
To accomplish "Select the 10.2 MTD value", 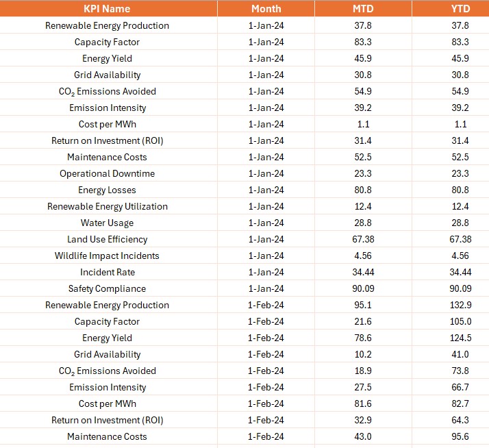I will [x=363, y=354].
